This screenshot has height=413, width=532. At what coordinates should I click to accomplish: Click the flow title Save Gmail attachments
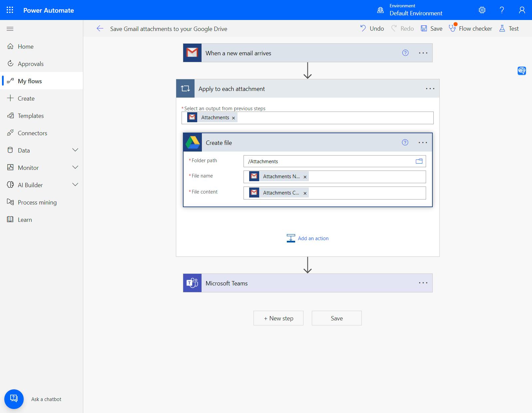coord(169,29)
